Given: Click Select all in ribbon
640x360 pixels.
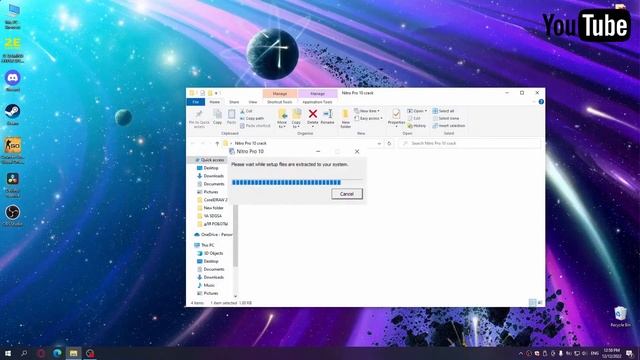Looking at the screenshot, I should pos(443,111).
